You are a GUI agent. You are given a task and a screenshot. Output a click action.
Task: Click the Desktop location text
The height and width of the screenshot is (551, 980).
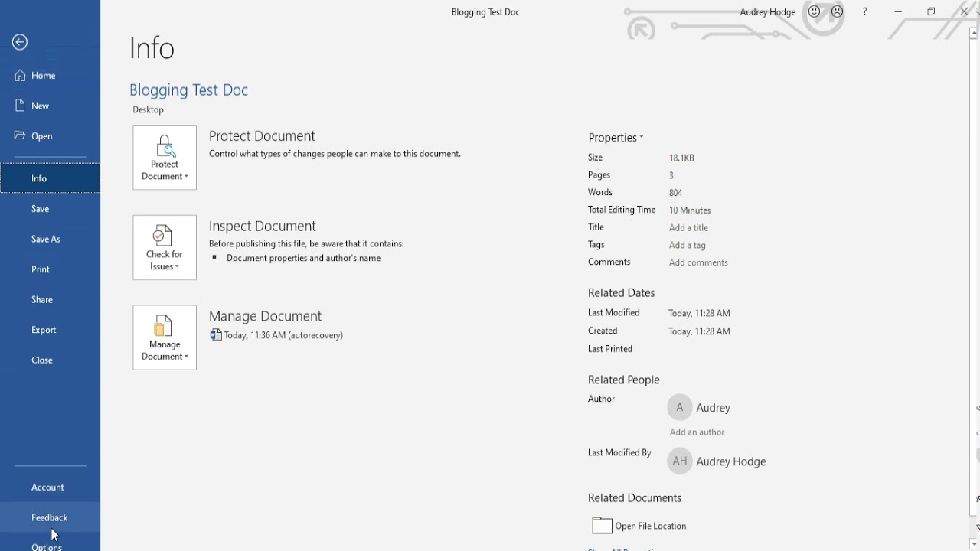click(x=148, y=109)
